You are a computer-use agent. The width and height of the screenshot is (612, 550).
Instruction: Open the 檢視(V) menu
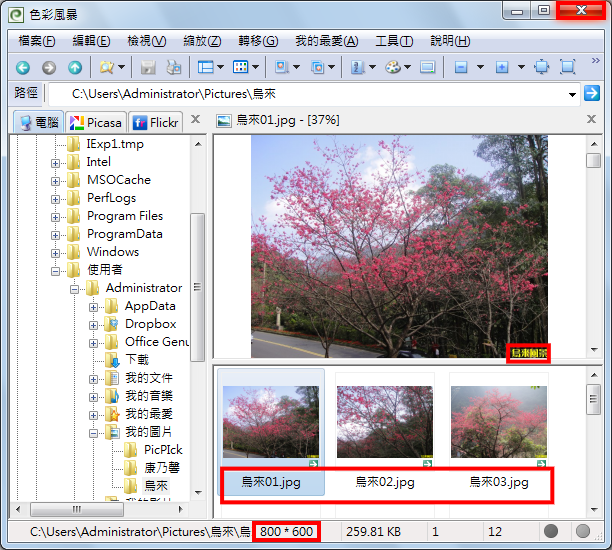(x=147, y=41)
